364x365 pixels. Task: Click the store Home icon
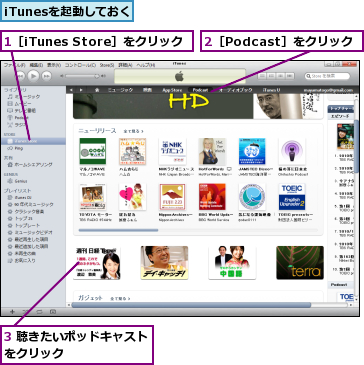pos(97,90)
